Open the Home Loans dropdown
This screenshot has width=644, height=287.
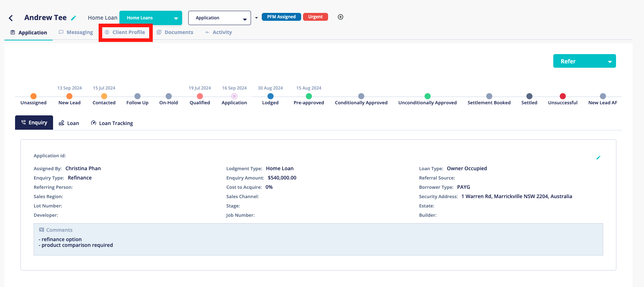pyautogui.click(x=151, y=18)
